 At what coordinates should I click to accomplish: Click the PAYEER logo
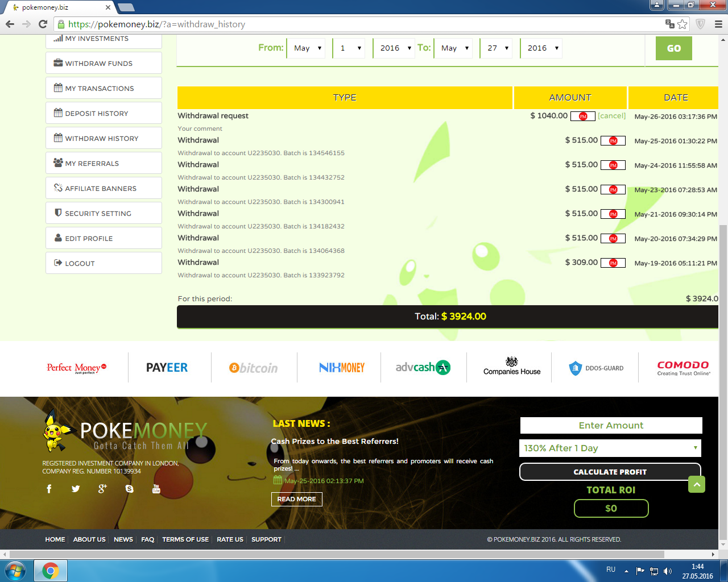pos(167,368)
